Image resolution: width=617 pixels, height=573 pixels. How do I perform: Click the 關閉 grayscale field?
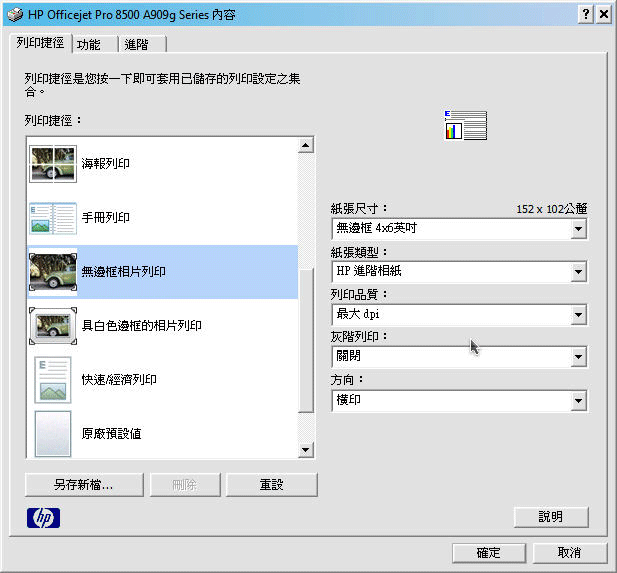(x=459, y=357)
